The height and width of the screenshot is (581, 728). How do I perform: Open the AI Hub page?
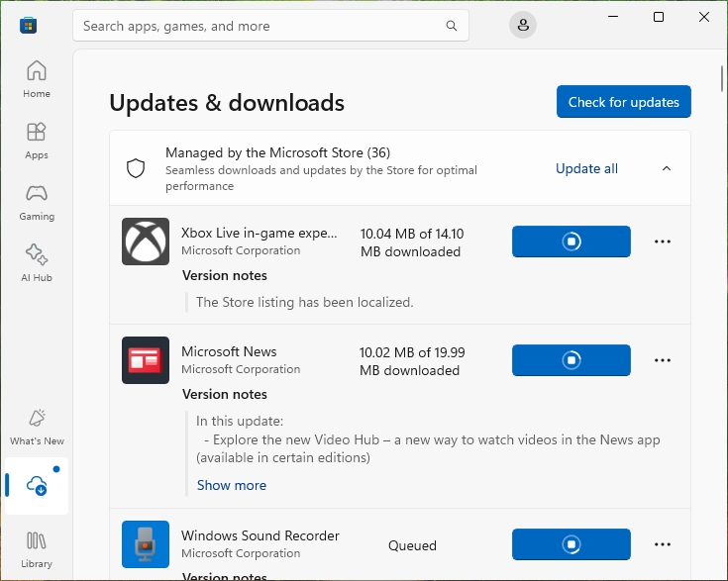click(37, 263)
